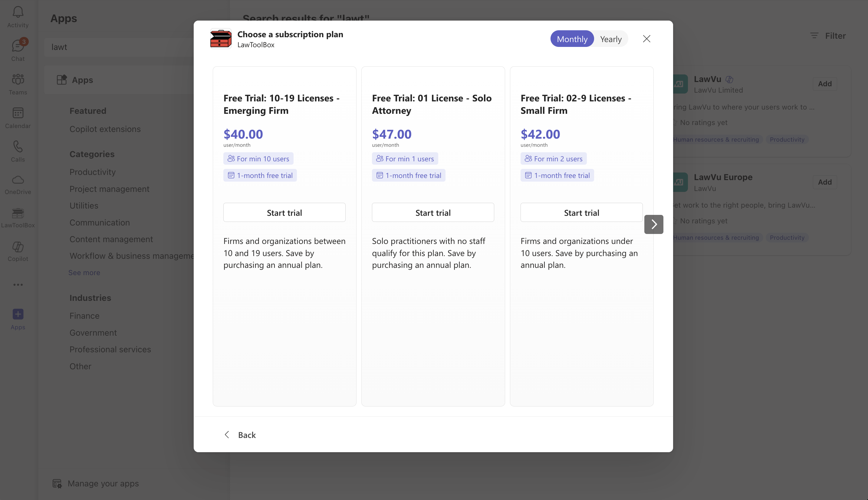
Task: Click See more categories link
Action: click(x=84, y=272)
